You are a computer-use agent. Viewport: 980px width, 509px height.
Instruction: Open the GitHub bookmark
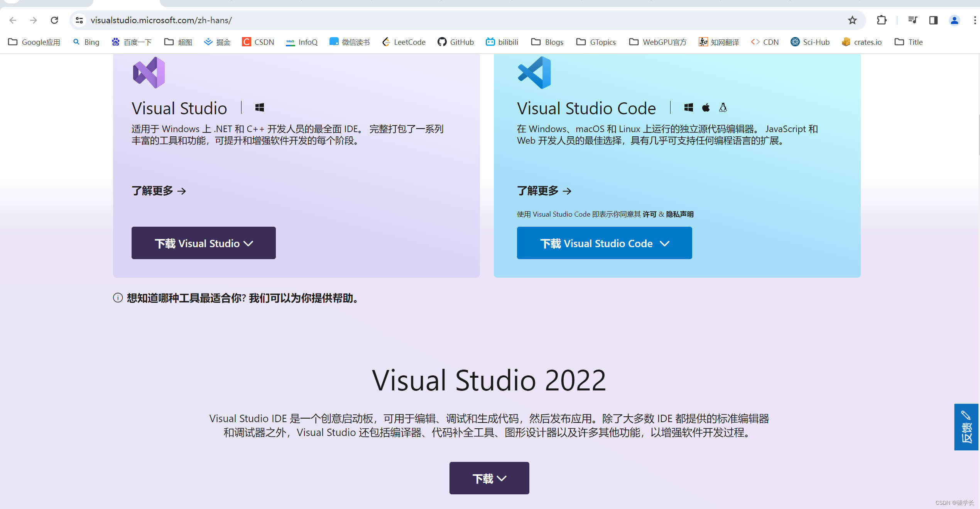pyautogui.click(x=456, y=42)
